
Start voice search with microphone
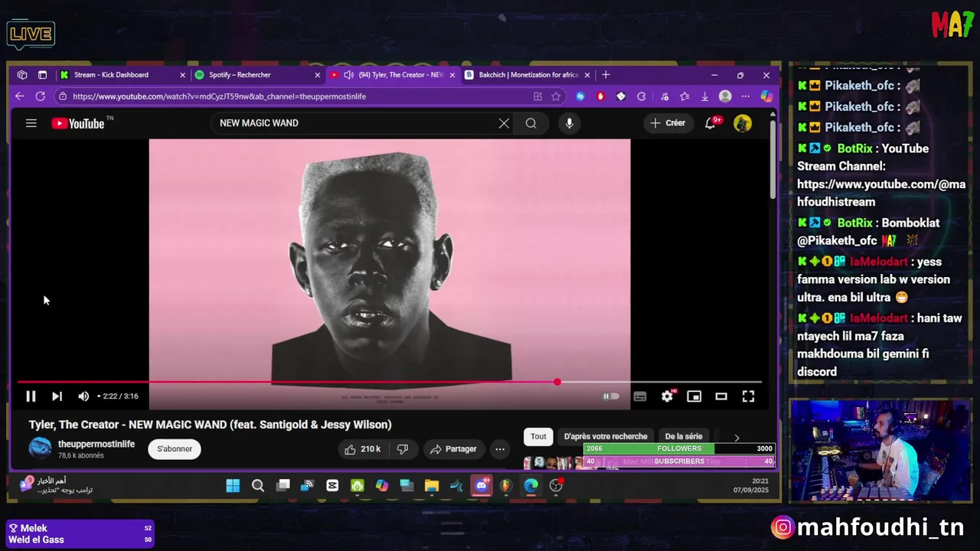coord(569,123)
